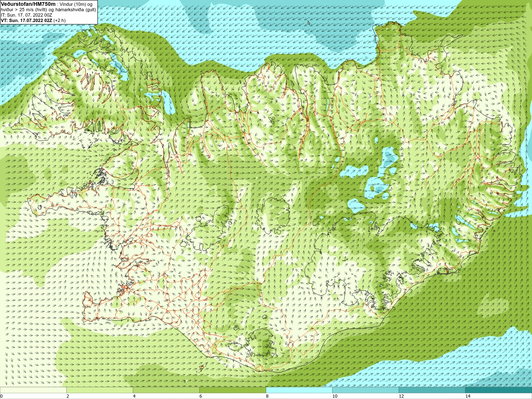Click the darkest teal legend band above 14

pos(499,390)
